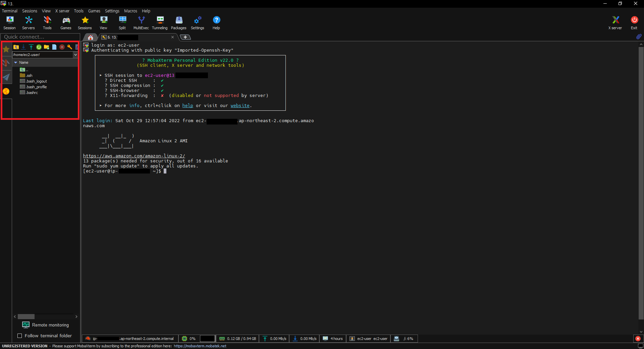Open the mobaxterm.mobatek.net link
This screenshot has height=349, width=644.
pos(200,346)
